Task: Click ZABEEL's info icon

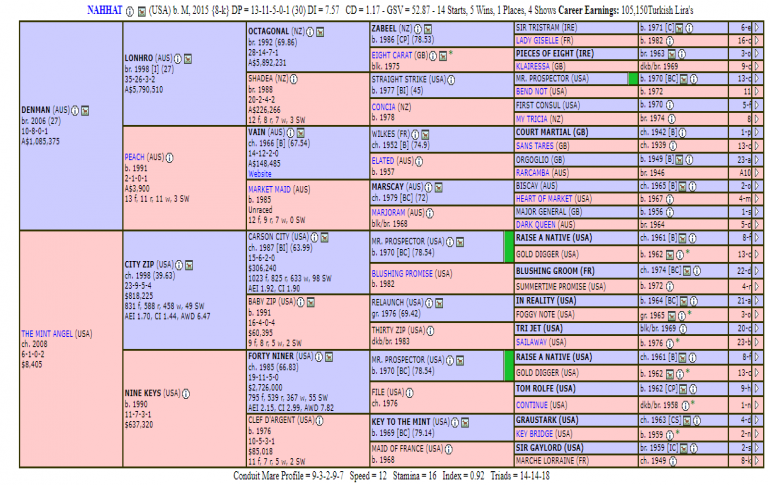Action: pos(417,29)
